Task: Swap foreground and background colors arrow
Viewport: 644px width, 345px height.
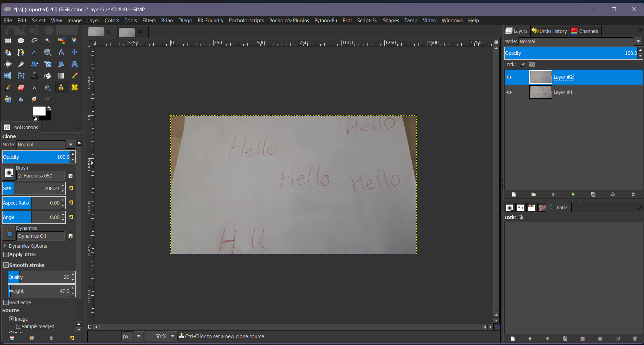Action: pyautogui.click(x=49, y=108)
